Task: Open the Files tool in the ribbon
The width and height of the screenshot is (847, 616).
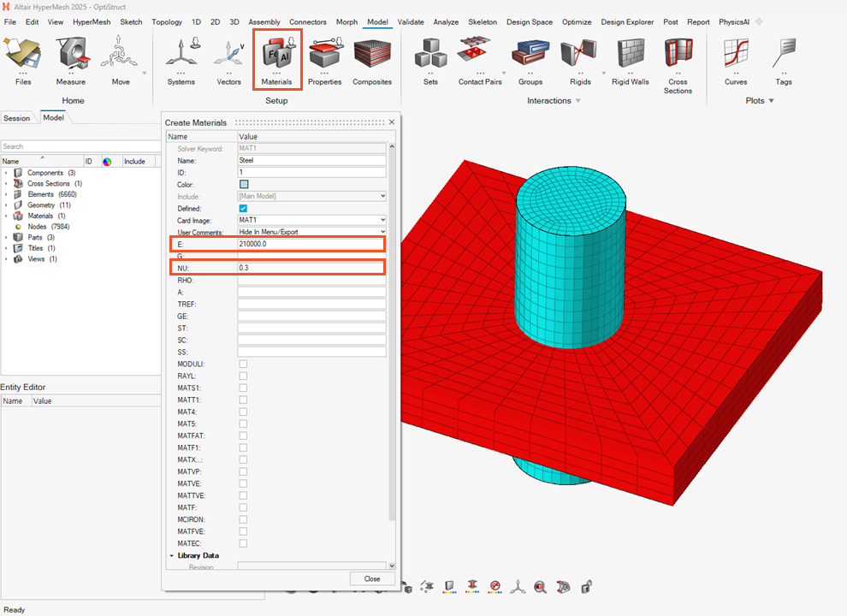Action: click(x=23, y=61)
